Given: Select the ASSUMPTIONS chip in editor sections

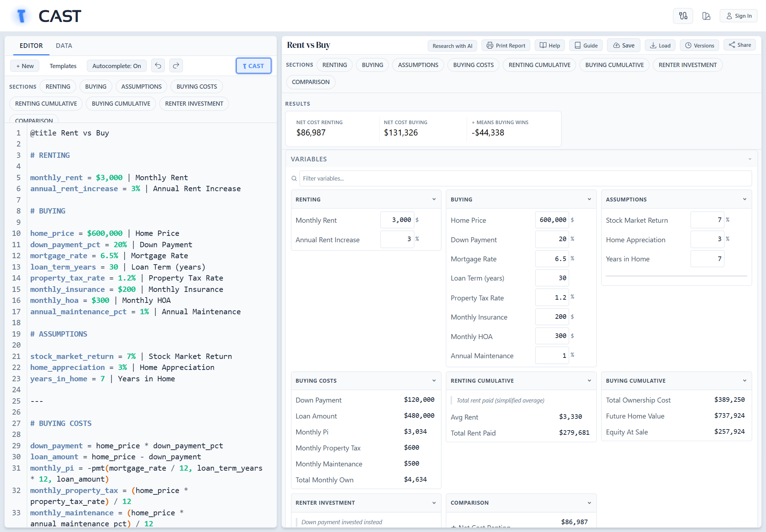Looking at the screenshot, I should point(141,87).
